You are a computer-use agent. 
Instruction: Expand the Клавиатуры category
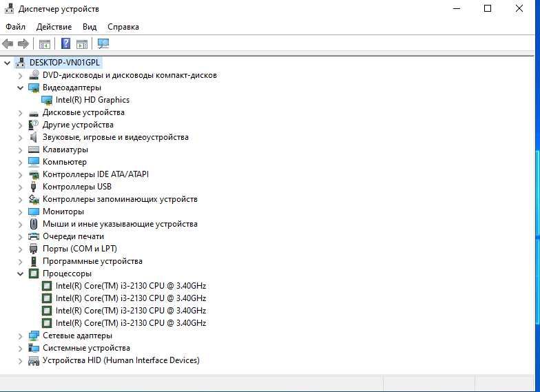pos(21,150)
